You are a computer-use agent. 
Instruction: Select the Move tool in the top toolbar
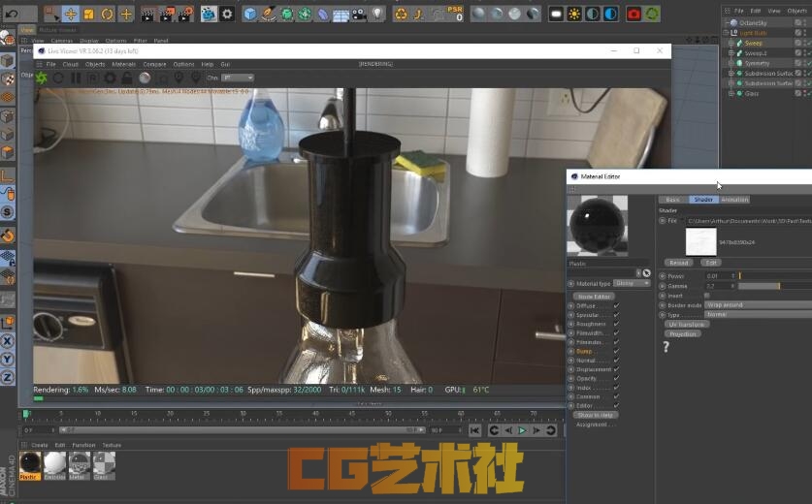[71, 14]
